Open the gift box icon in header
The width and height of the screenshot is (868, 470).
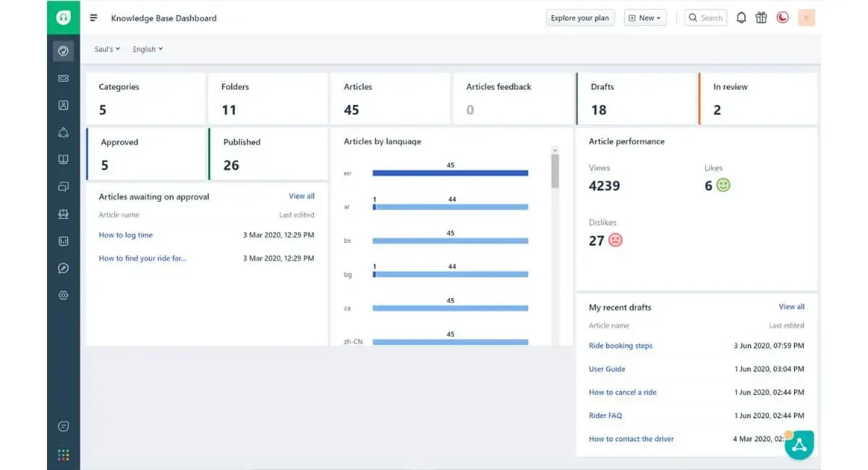pyautogui.click(x=761, y=18)
